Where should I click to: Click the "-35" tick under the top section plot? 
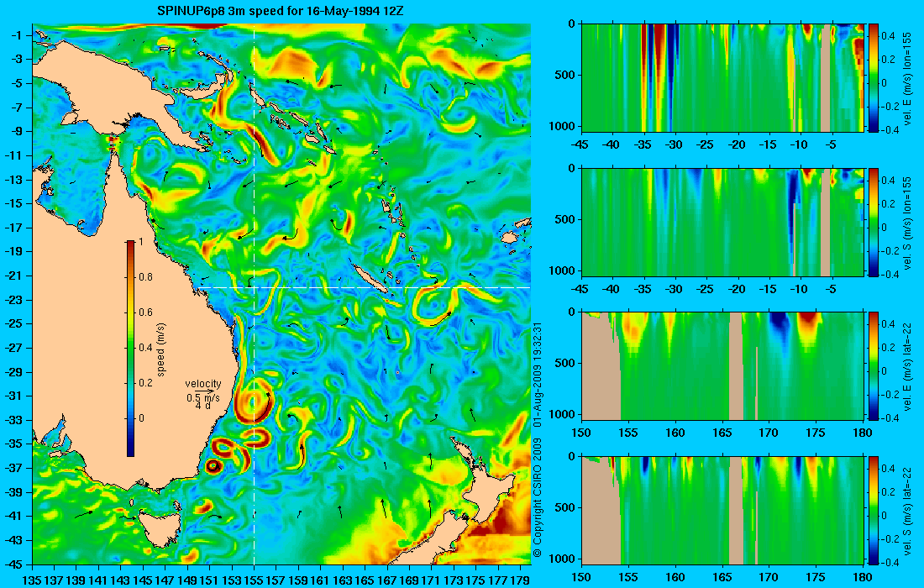tap(643, 144)
